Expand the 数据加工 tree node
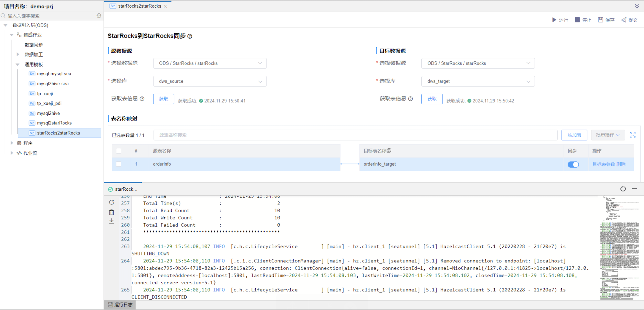Screen dimensions: 644x310 click(x=18, y=54)
